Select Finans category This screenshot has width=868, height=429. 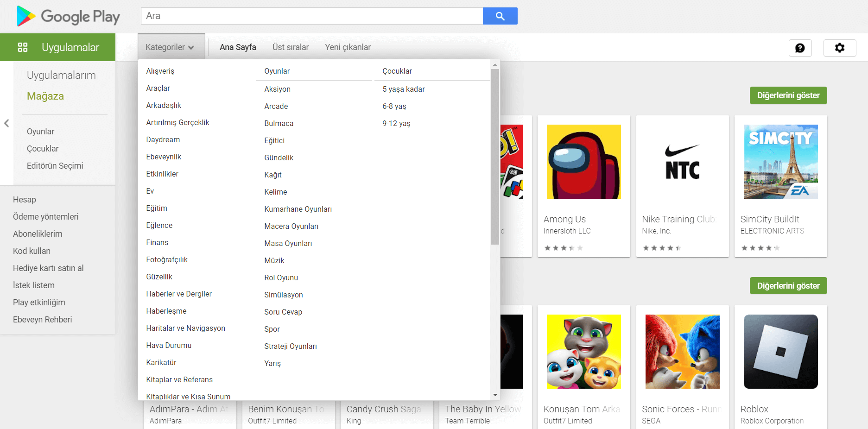coord(157,242)
